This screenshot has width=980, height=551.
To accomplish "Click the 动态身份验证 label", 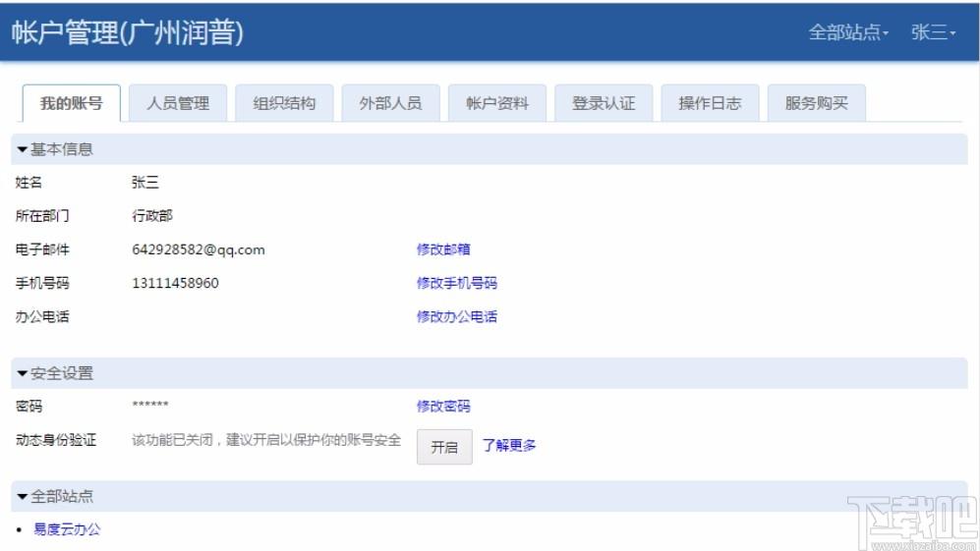I will (x=56, y=440).
